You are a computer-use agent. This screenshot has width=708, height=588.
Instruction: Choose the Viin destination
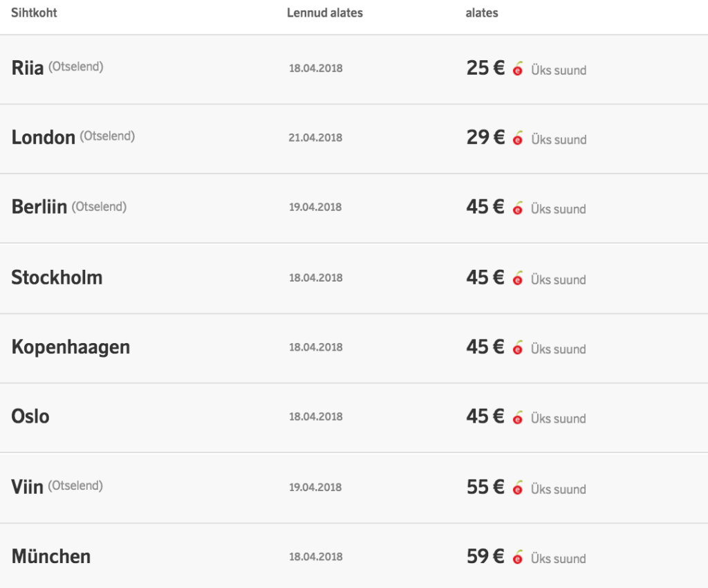click(x=27, y=487)
